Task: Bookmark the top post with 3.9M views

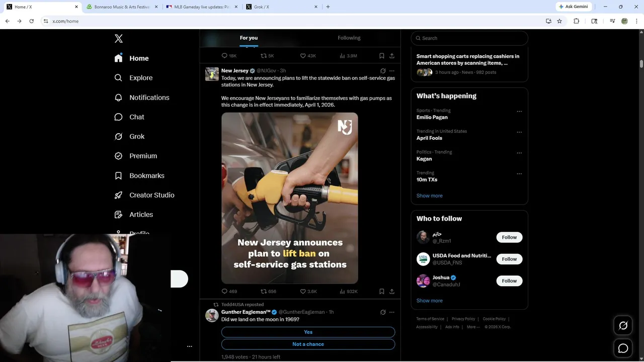Action: [382, 56]
